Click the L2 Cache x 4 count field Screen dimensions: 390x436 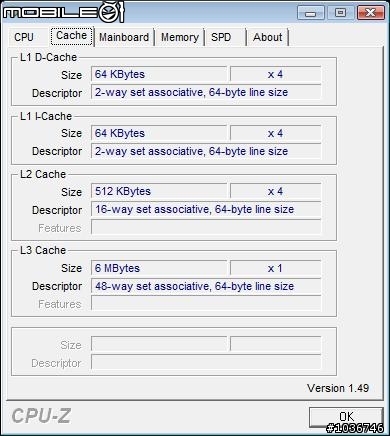point(275,191)
